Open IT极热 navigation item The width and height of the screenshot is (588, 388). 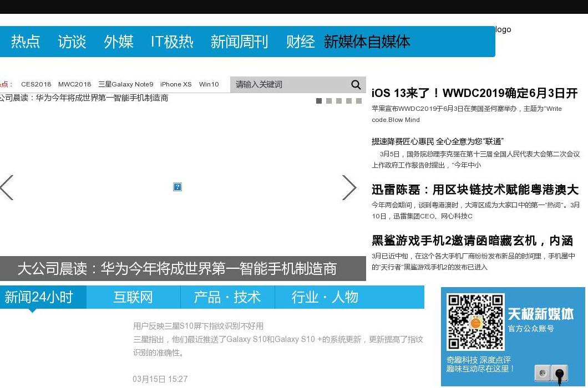(x=172, y=42)
